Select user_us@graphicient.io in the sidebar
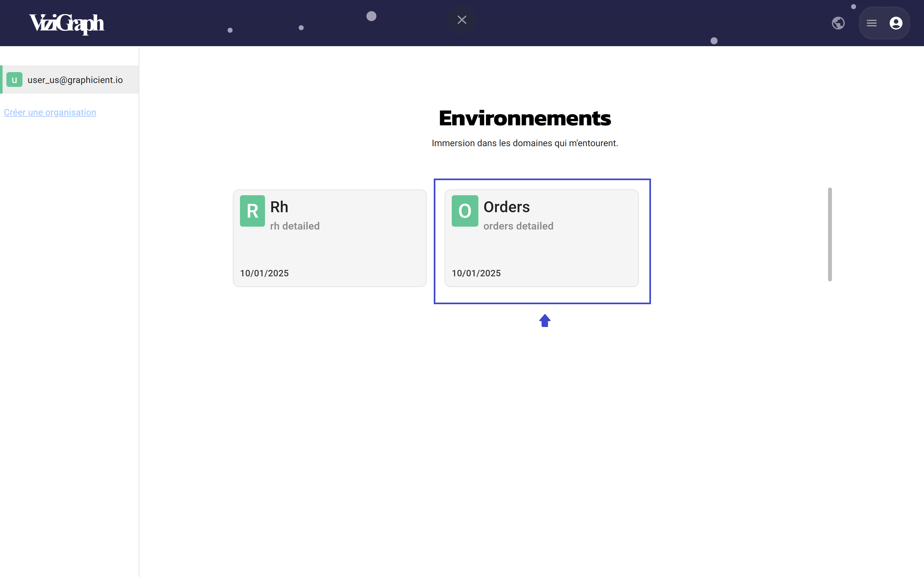This screenshot has width=924, height=577. pyautogui.click(x=75, y=80)
